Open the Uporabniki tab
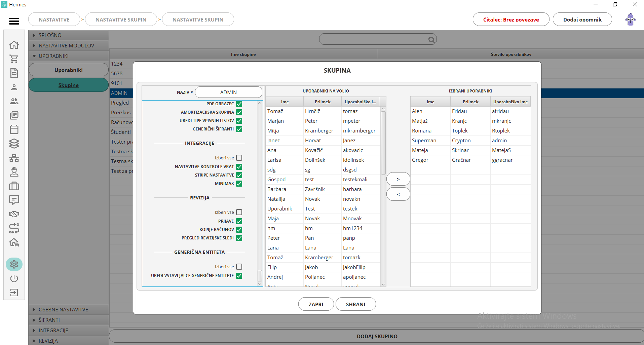Viewport: 644px width, 345px height. [69, 70]
